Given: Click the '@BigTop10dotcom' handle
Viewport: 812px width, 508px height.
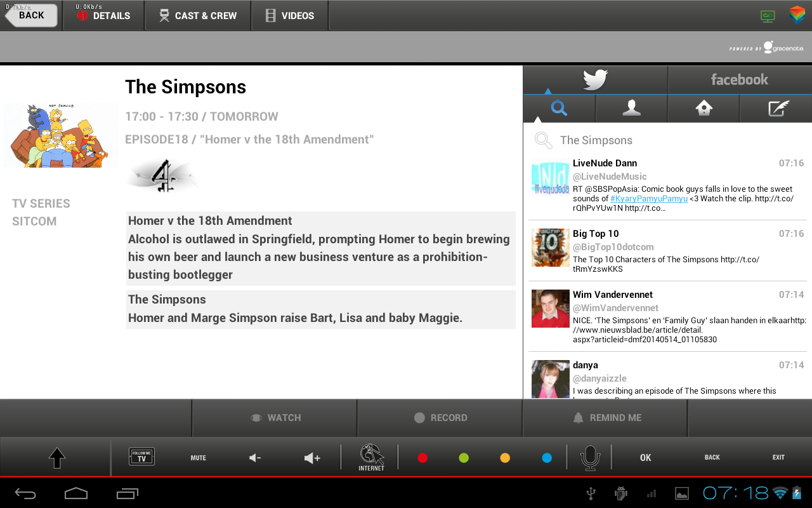Looking at the screenshot, I should 613,247.
